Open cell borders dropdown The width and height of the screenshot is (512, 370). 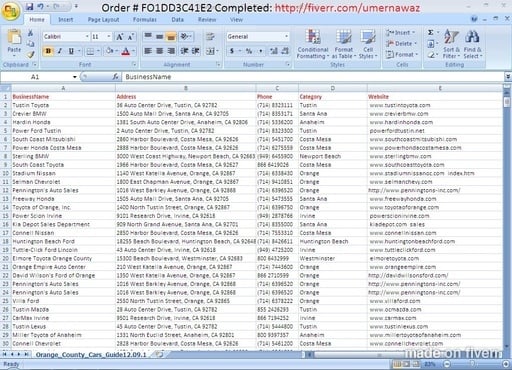tap(98, 51)
